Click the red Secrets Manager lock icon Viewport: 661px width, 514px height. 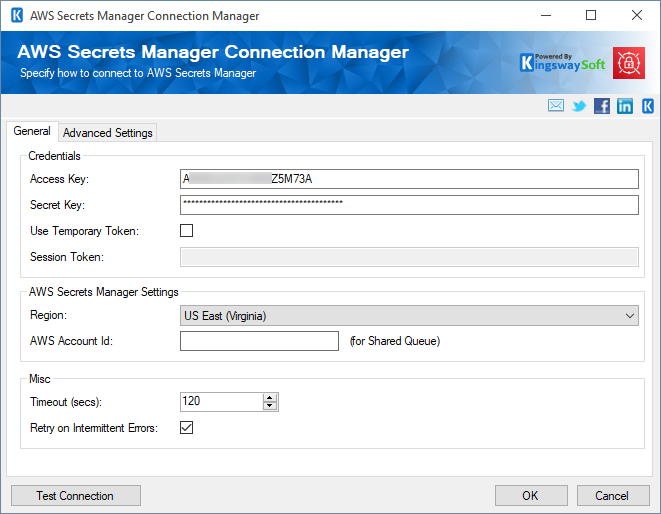pos(629,63)
